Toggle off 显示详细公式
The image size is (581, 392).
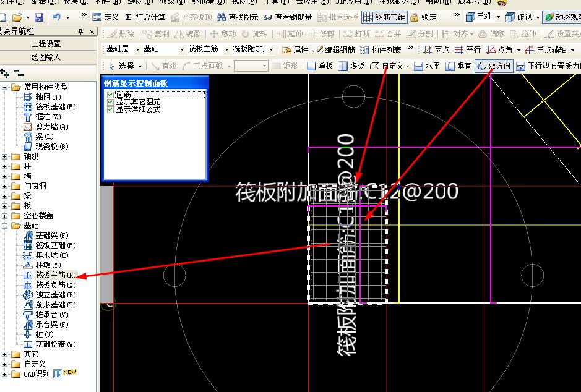coord(110,109)
